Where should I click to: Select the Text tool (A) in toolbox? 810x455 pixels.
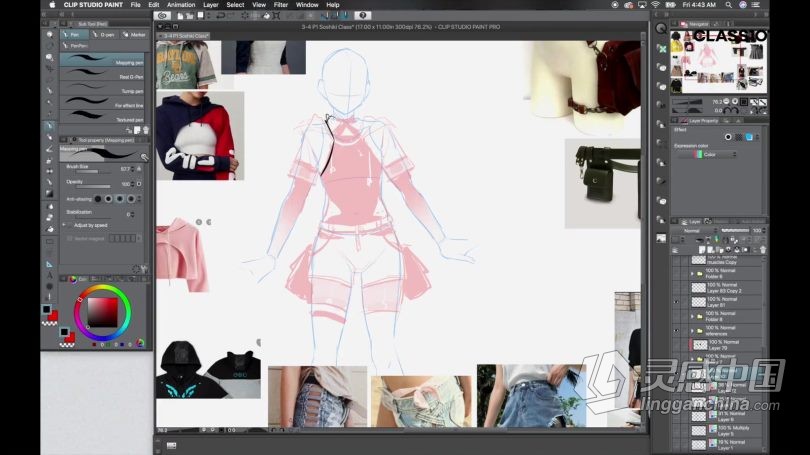pyautogui.click(x=50, y=275)
